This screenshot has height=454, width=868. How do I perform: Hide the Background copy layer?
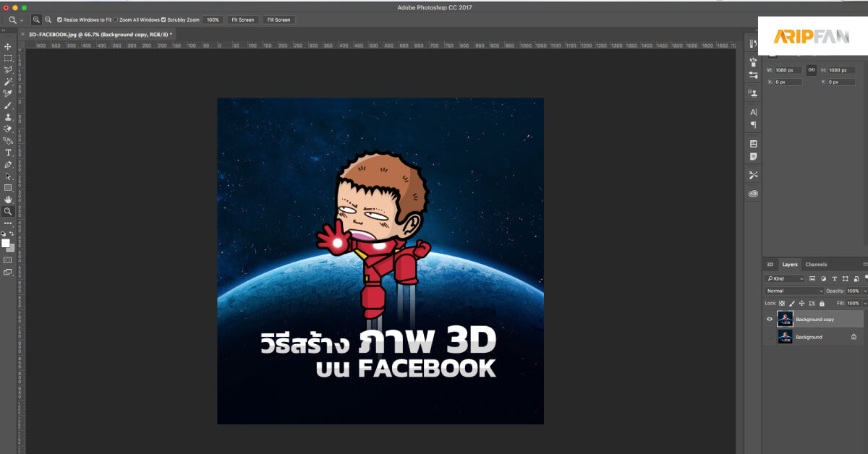pyautogui.click(x=770, y=319)
